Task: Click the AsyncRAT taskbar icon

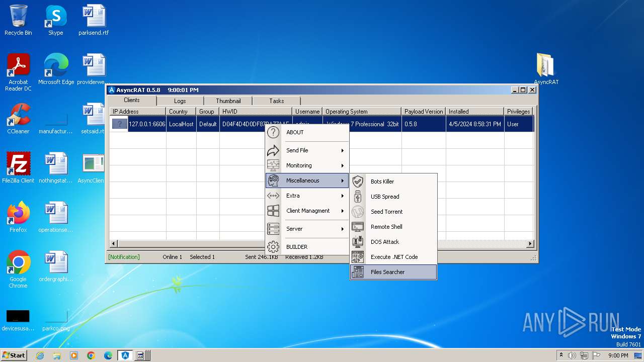Action: tap(125, 355)
